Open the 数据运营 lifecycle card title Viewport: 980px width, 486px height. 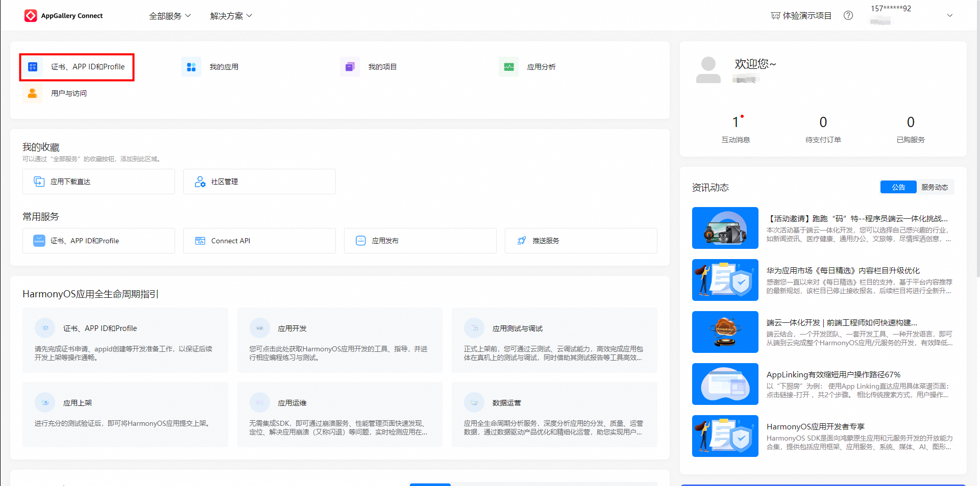coord(507,403)
